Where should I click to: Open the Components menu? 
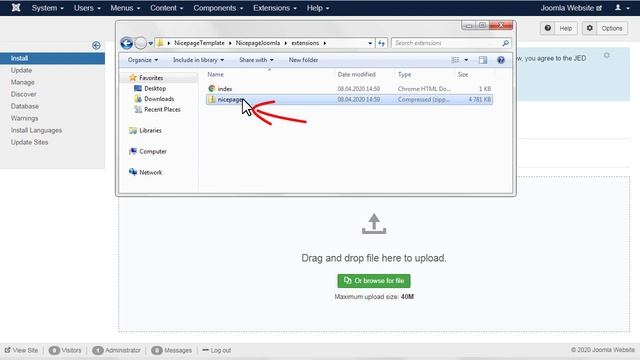pyautogui.click(x=218, y=8)
